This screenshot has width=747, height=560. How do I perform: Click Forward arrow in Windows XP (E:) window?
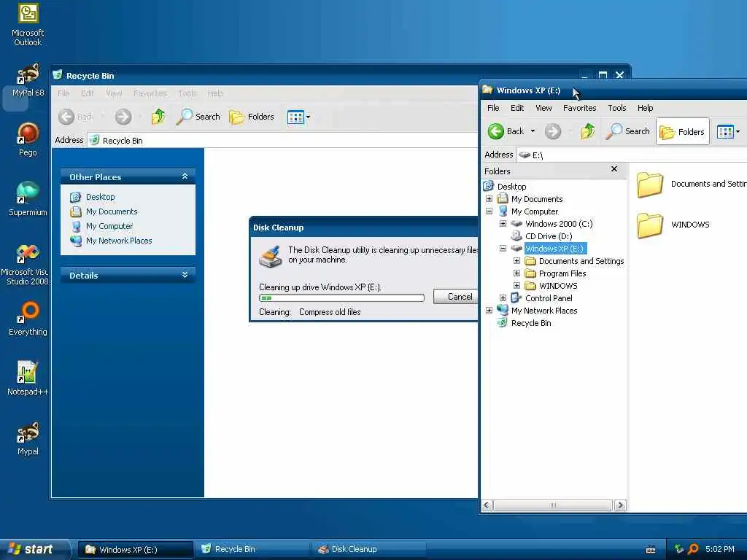[x=553, y=131]
